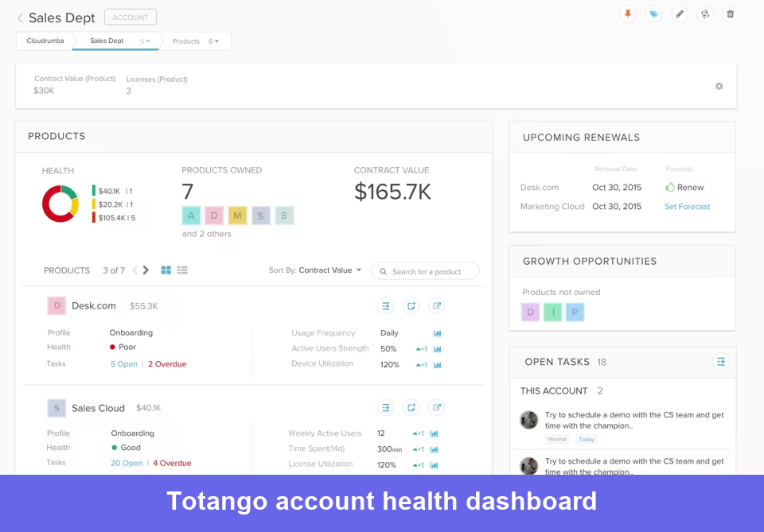Image resolution: width=764 pixels, height=532 pixels.
Task: Open the tag icon at top right
Action: [654, 14]
